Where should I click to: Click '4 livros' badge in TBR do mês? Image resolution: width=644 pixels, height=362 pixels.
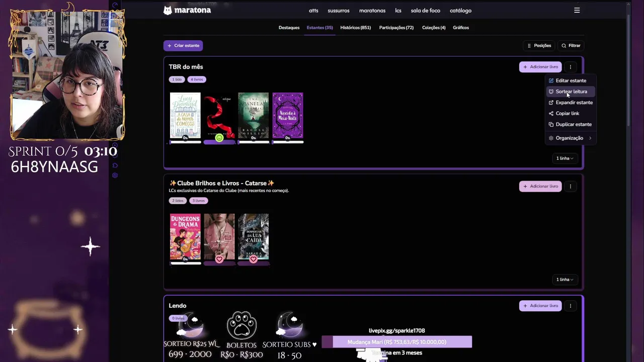197,79
